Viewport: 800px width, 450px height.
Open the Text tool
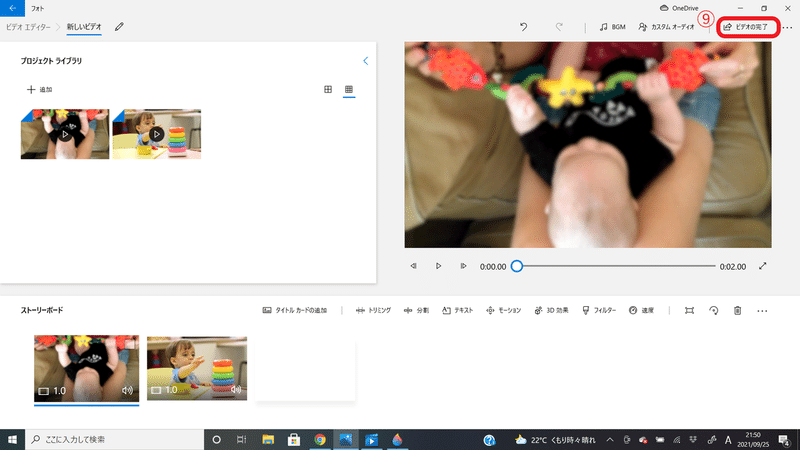pos(458,310)
